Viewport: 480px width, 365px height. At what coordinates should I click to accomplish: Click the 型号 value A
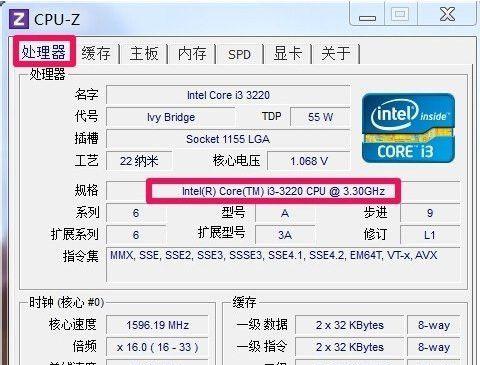[x=285, y=213]
